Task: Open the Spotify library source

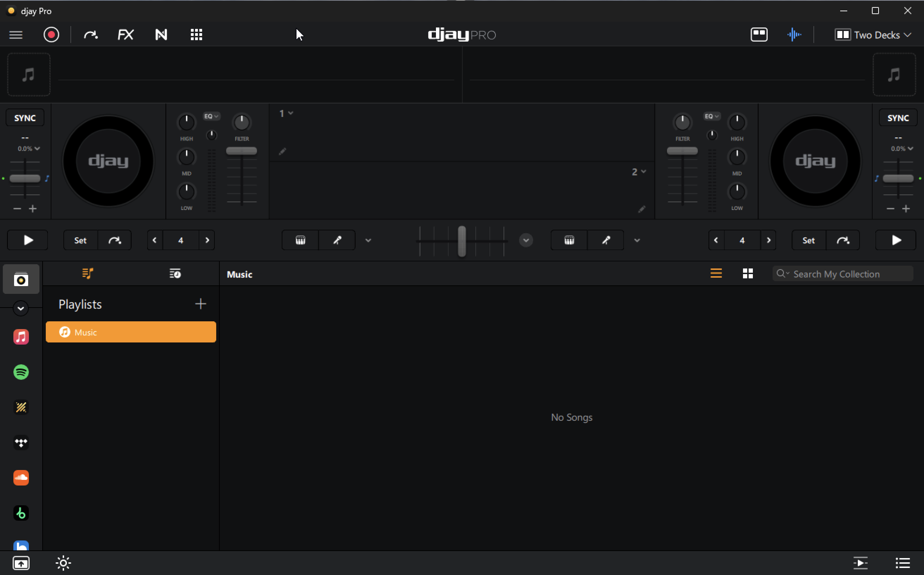Action: [x=21, y=372]
